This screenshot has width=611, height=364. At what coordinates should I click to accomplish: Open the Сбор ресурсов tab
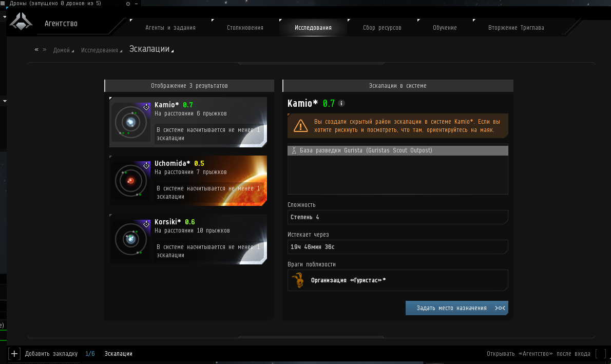point(382,28)
